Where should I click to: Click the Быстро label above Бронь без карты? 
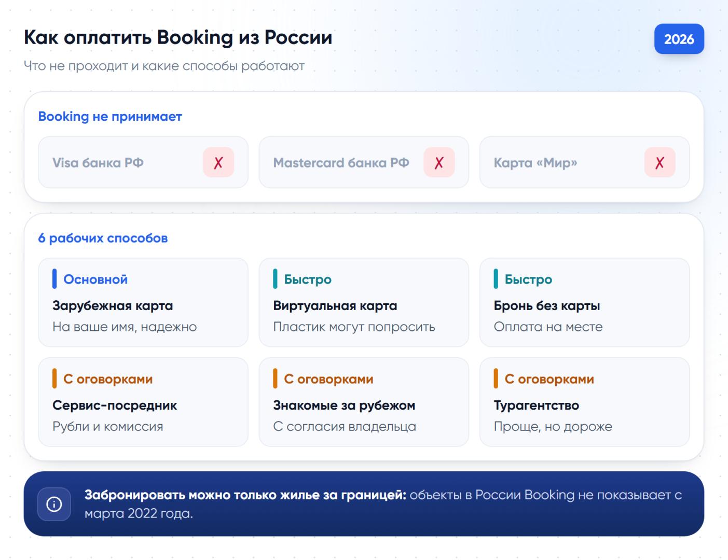coord(528,279)
